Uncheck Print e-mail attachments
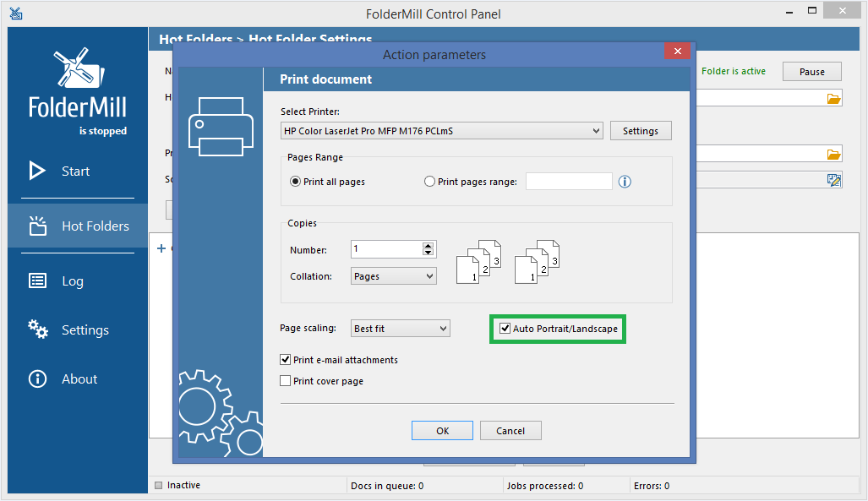 285,360
